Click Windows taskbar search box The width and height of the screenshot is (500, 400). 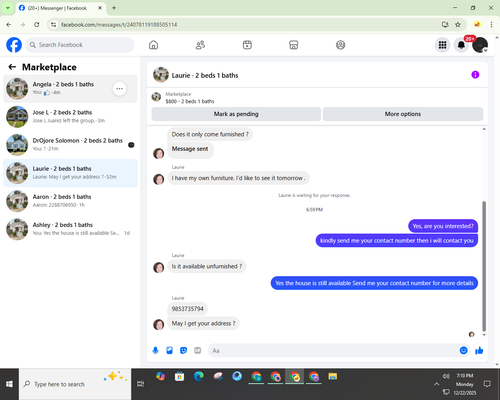tap(75, 384)
